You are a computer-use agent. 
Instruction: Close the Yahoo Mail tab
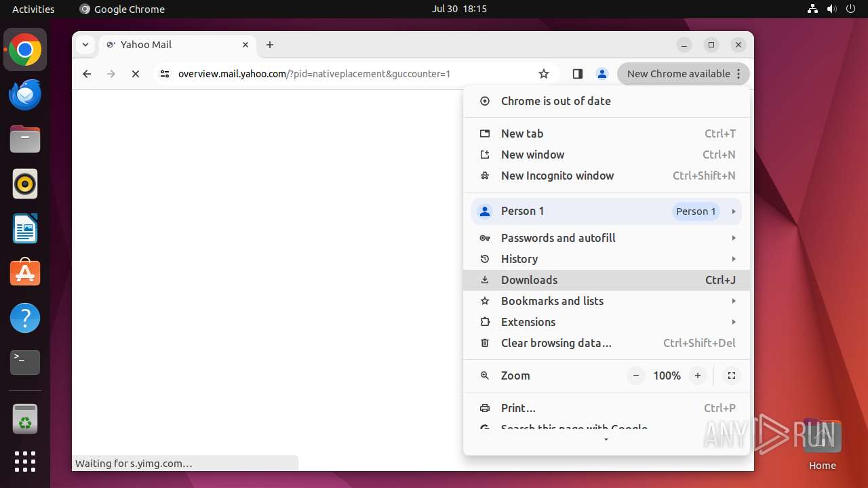pyautogui.click(x=245, y=45)
